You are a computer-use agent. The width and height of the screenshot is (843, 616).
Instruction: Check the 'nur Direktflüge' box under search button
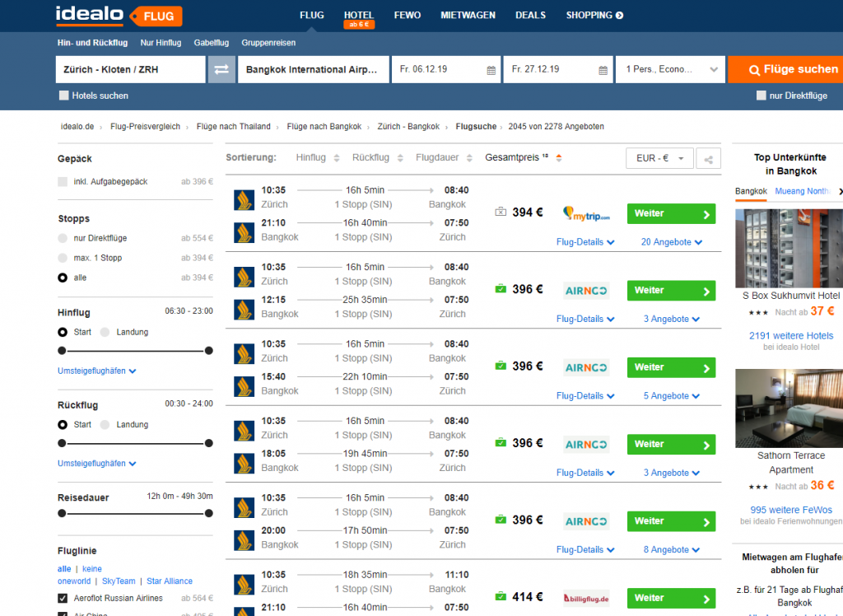[x=761, y=96]
